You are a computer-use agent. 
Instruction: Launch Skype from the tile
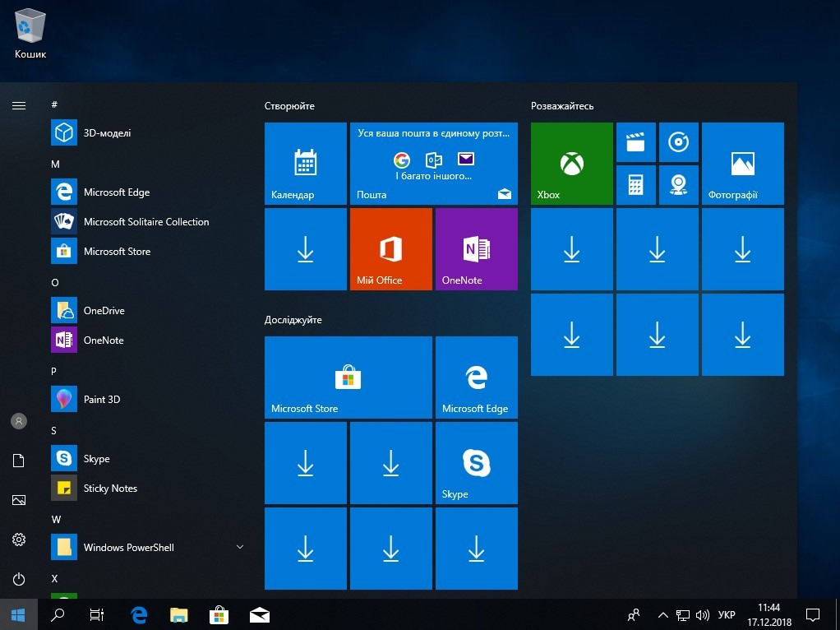[x=476, y=463]
